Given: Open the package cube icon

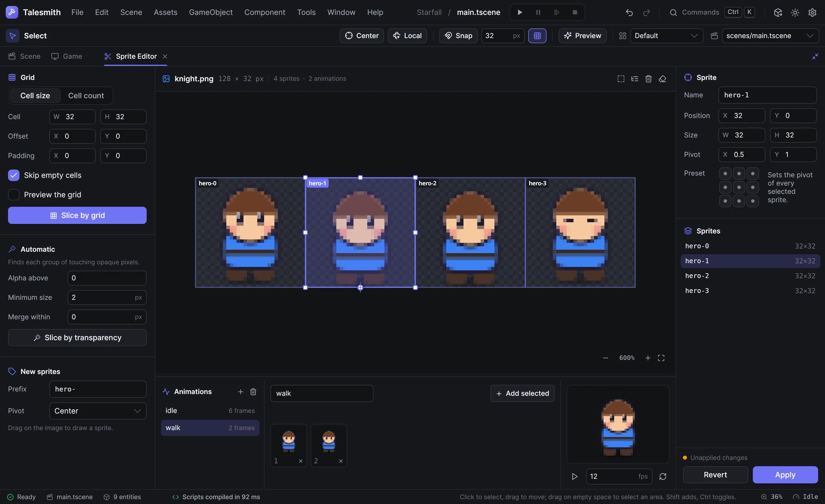Looking at the screenshot, I should tap(778, 12).
